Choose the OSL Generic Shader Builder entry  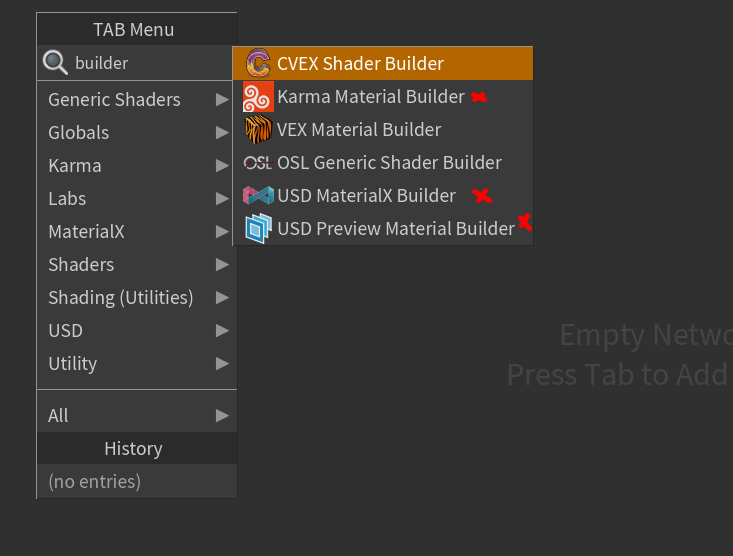coord(389,163)
